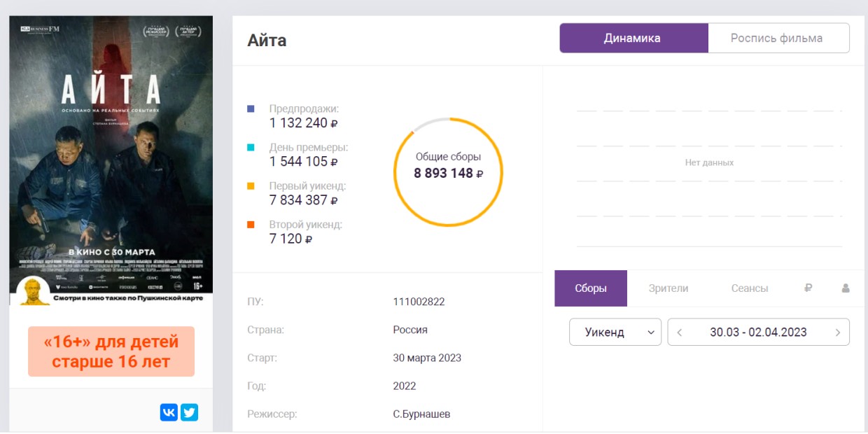Toggle view to Динамика
868x434 pixels.
[633, 38]
